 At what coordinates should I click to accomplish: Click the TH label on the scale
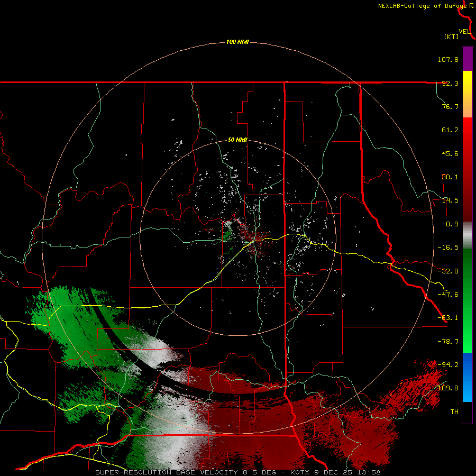454,412
